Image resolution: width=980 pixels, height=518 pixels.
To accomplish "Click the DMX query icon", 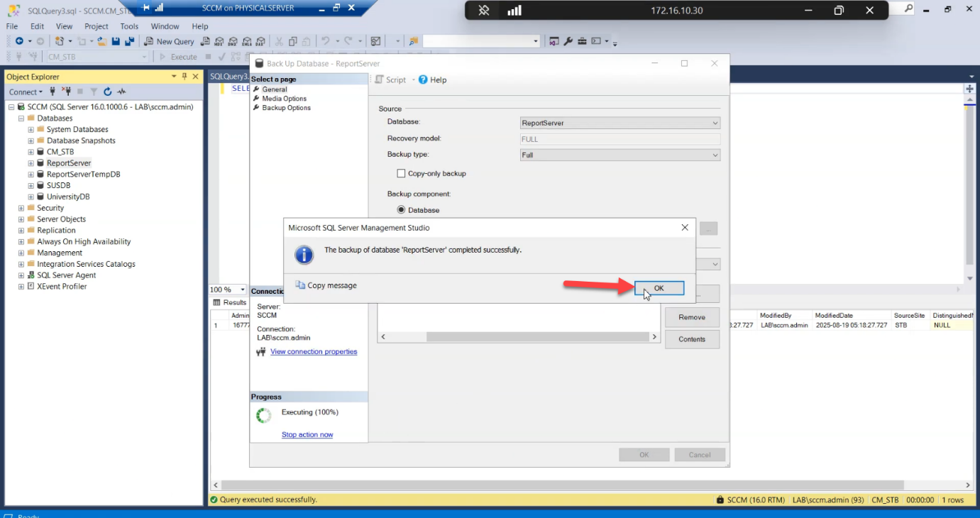I will (233, 41).
